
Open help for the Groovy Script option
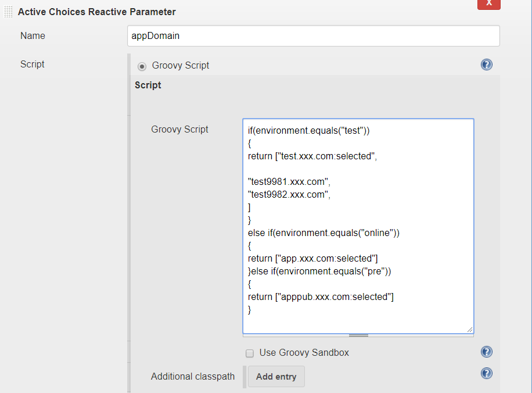coord(487,65)
